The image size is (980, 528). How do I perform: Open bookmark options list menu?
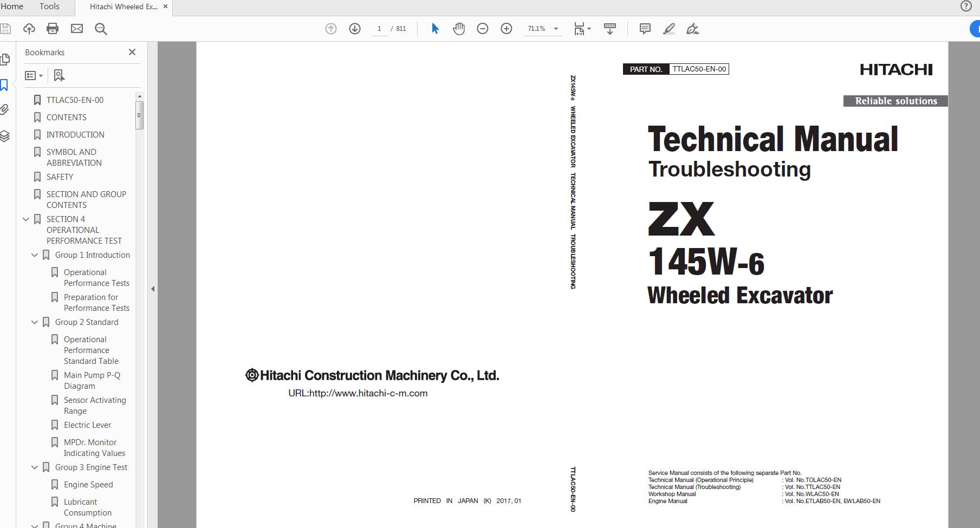click(34, 75)
